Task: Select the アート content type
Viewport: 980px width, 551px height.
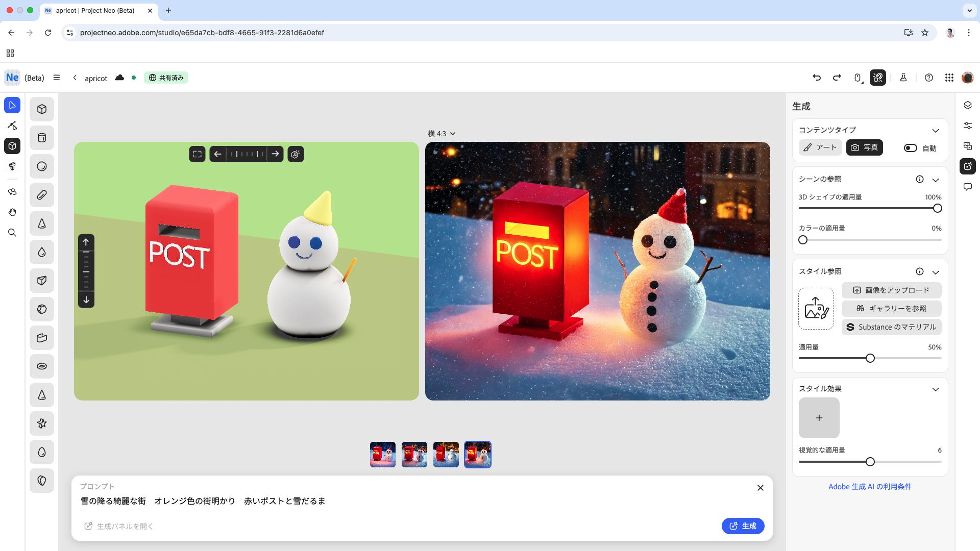Action: pos(820,147)
